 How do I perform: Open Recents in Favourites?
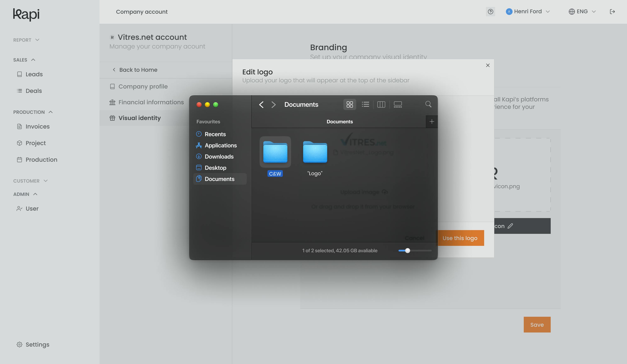click(x=220, y=134)
